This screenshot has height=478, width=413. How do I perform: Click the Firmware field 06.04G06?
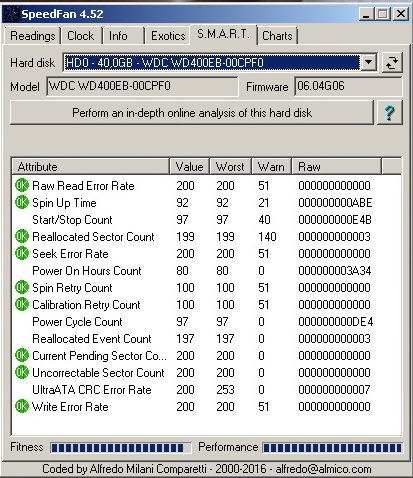pos(348,86)
